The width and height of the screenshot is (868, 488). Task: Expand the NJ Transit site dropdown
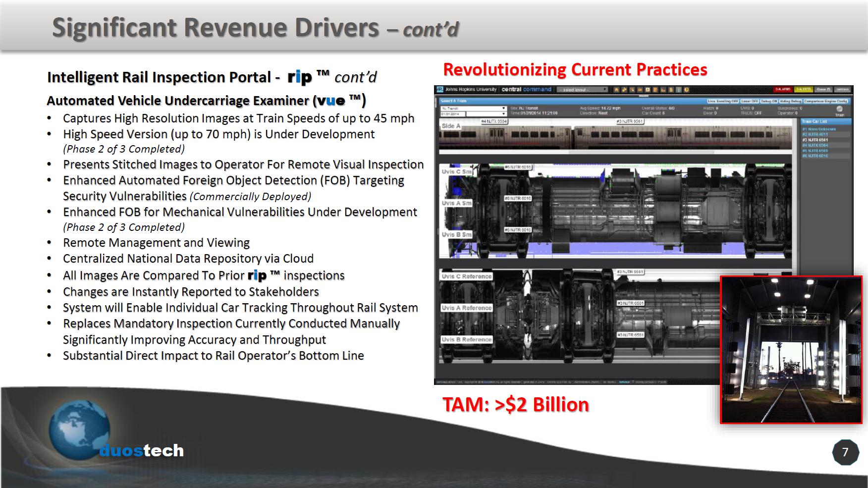pyautogui.click(x=473, y=108)
